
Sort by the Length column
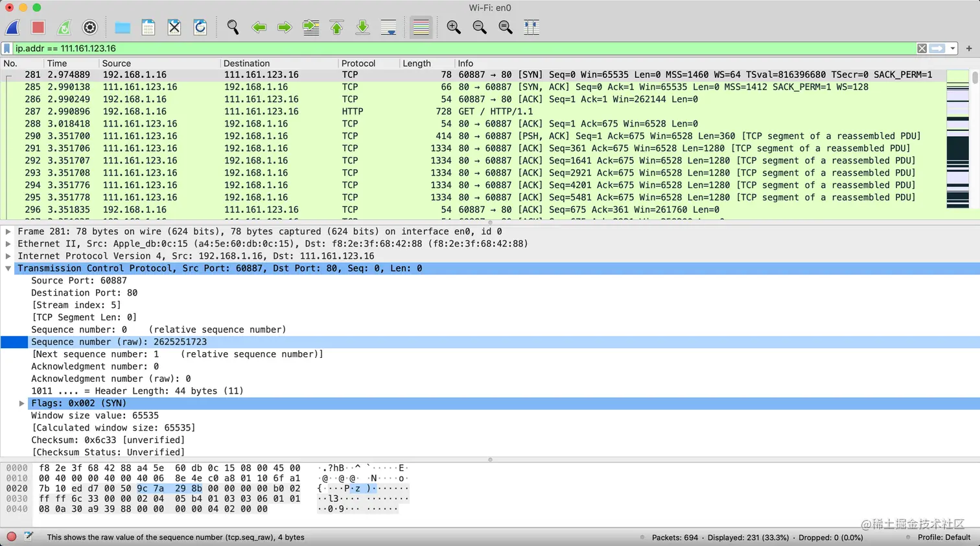click(426, 64)
